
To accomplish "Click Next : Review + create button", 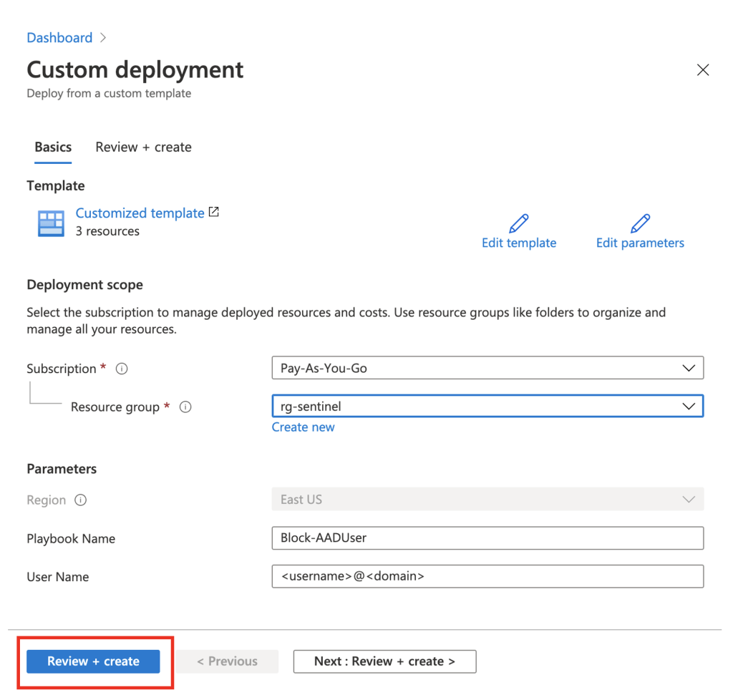I will pyautogui.click(x=384, y=661).
